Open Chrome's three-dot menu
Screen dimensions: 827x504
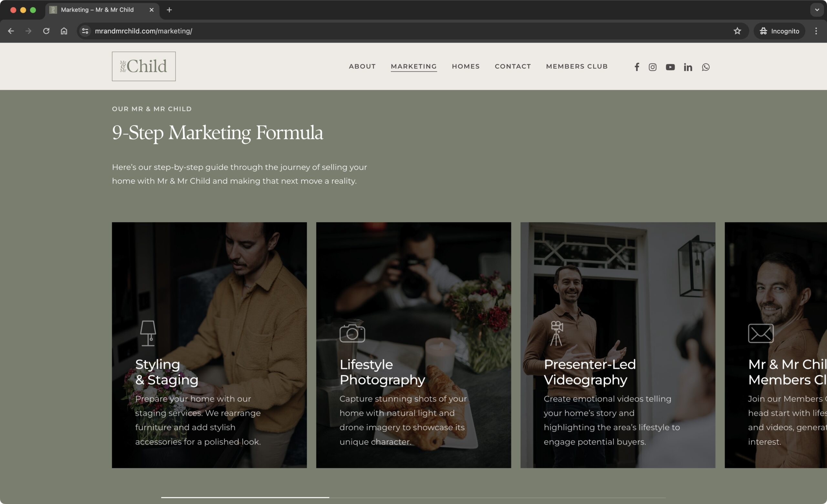tap(816, 31)
